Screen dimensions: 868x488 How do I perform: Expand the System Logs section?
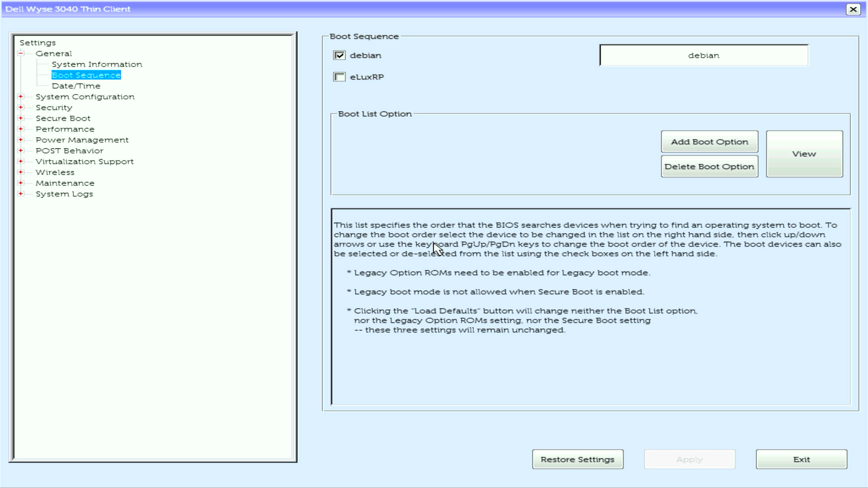point(21,194)
